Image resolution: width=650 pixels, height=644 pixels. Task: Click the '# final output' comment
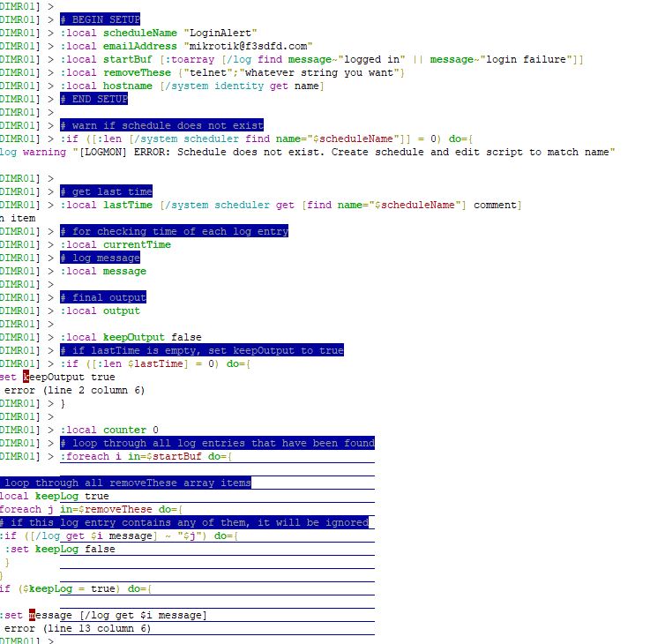click(103, 297)
